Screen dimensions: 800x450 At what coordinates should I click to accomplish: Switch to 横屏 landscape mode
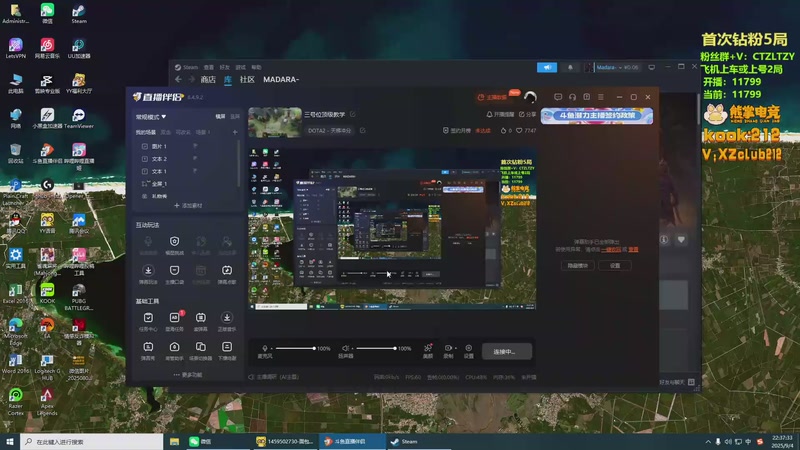(x=220, y=117)
